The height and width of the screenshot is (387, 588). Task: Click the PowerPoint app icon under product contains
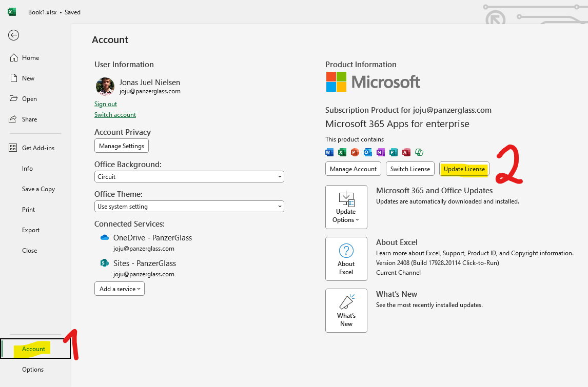[x=355, y=152]
